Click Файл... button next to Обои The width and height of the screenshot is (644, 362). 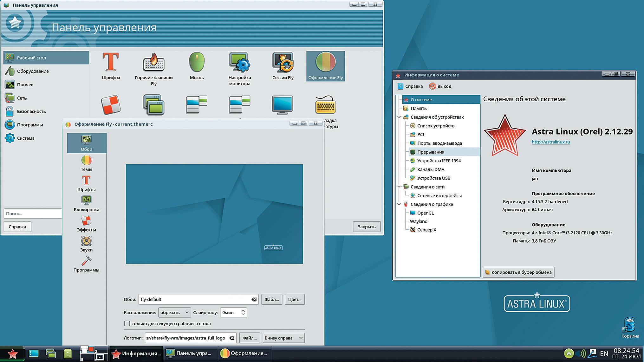tap(272, 299)
